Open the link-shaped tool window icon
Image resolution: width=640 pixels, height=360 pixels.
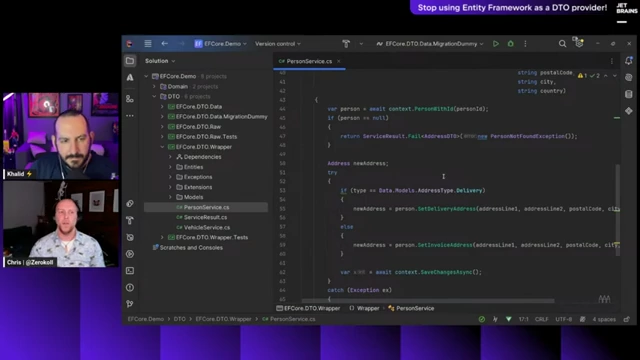pos(130,203)
